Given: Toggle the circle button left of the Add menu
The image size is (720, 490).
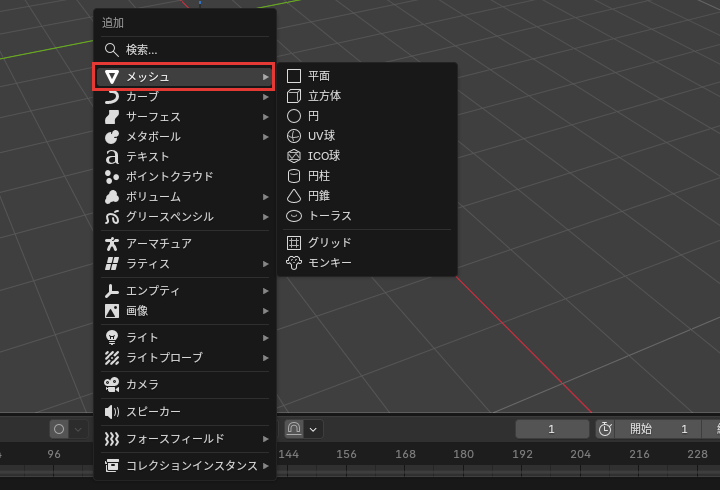Looking at the screenshot, I should pos(59,429).
